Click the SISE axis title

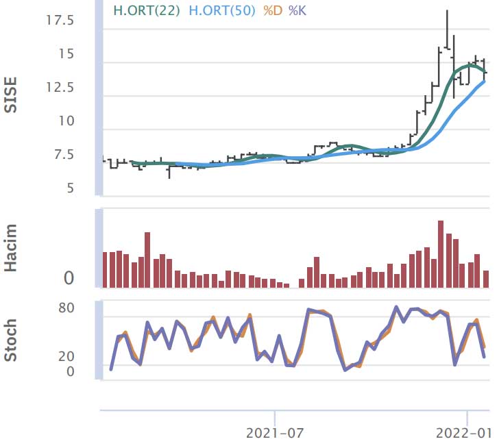coord(10,95)
